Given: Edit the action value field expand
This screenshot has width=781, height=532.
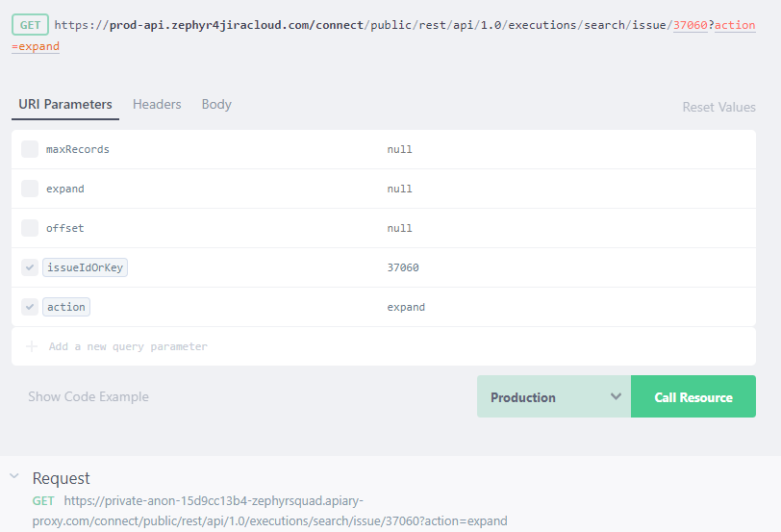Looking at the screenshot, I should click(406, 307).
